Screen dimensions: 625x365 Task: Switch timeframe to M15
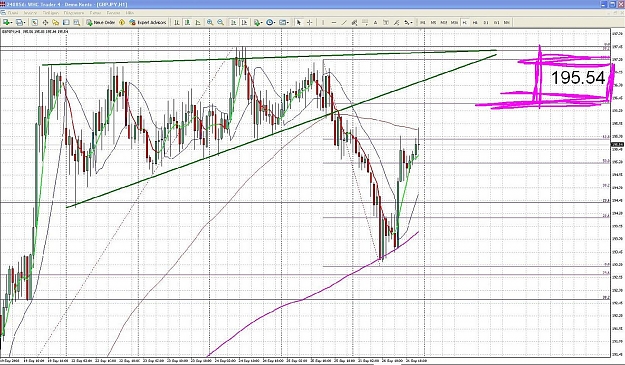coord(444,22)
